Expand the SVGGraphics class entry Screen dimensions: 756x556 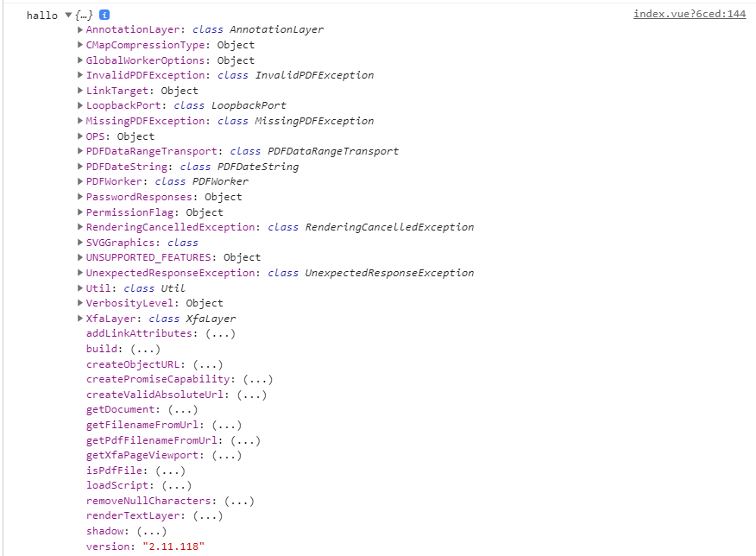[79, 243]
